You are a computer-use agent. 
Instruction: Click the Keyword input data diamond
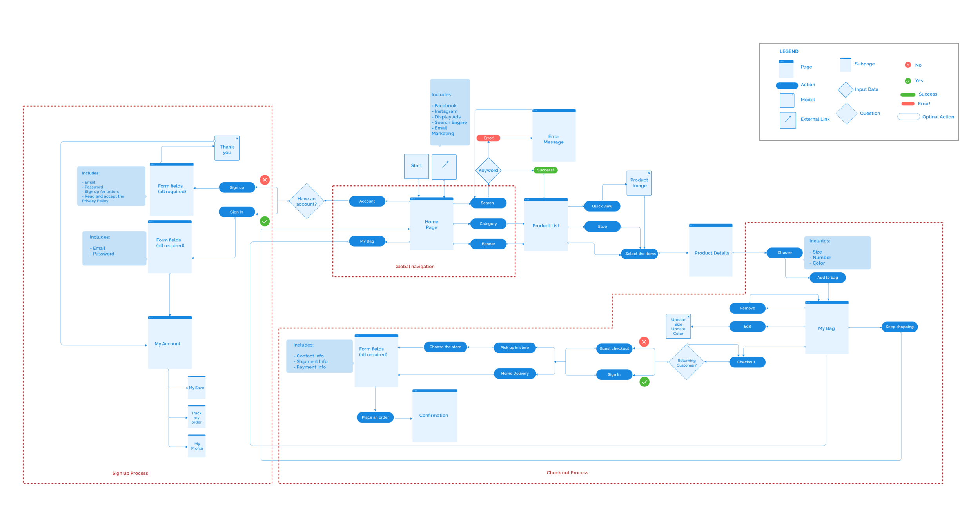(488, 170)
